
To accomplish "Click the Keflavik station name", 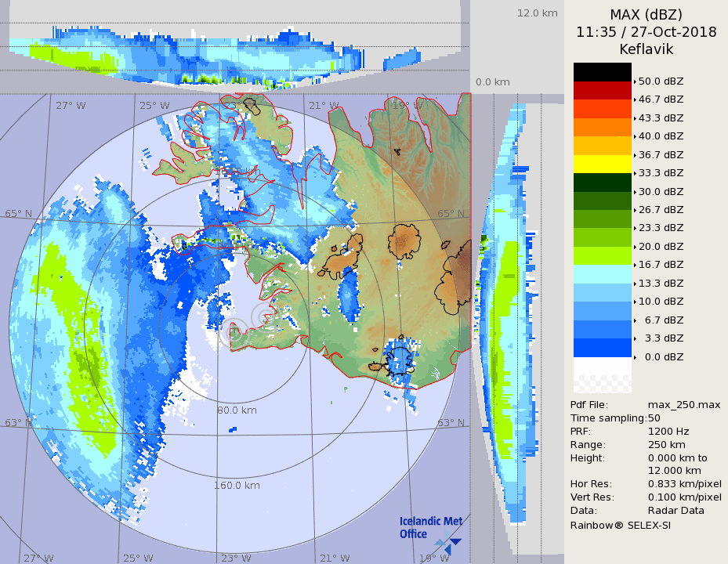I will point(646,49).
